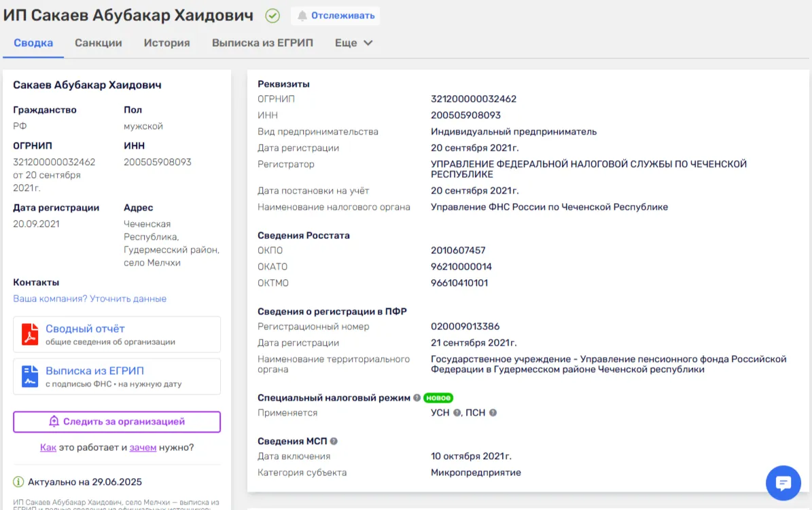Click the Как link
This screenshot has height=510, width=812.
(48, 448)
